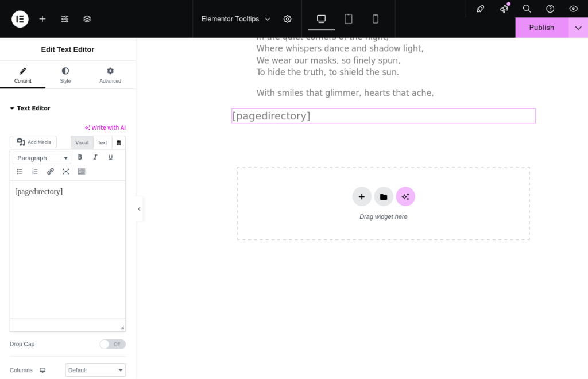Image resolution: width=588 pixels, height=379 pixels.
Task: Click the Dynamic Tags database icon
Action: (x=119, y=142)
